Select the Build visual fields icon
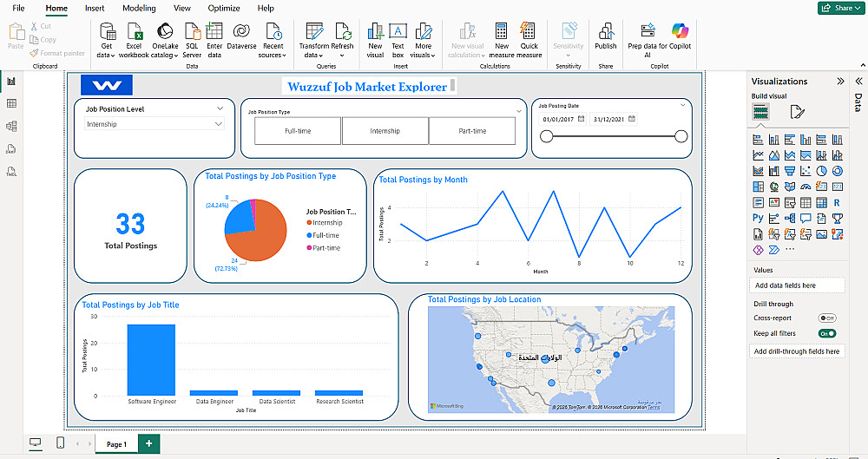 [761, 113]
